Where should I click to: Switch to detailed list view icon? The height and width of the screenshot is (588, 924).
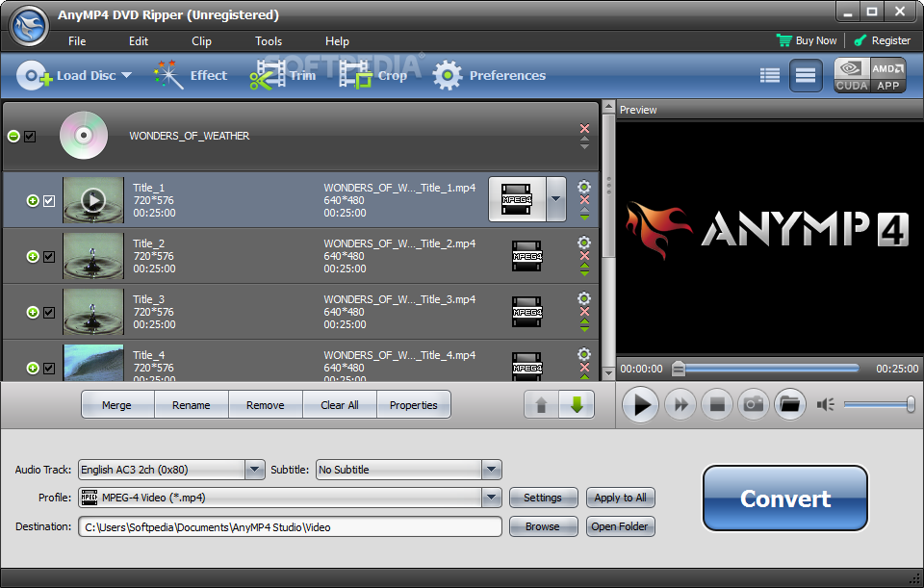(806, 75)
